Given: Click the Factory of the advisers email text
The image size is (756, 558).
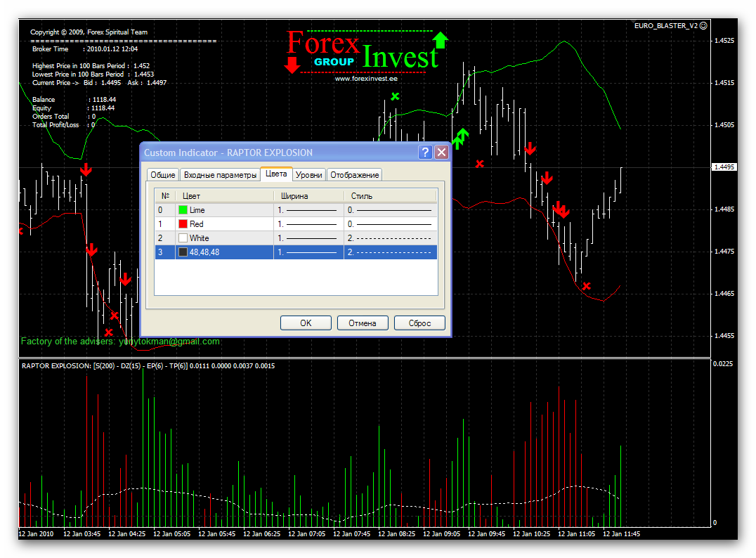Looking at the screenshot, I should tap(120, 341).
